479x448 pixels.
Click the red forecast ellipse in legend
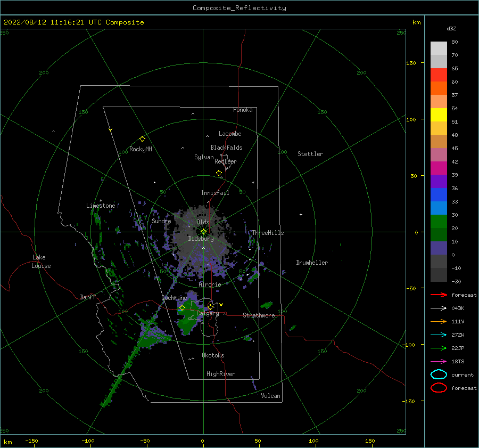(x=439, y=388)
